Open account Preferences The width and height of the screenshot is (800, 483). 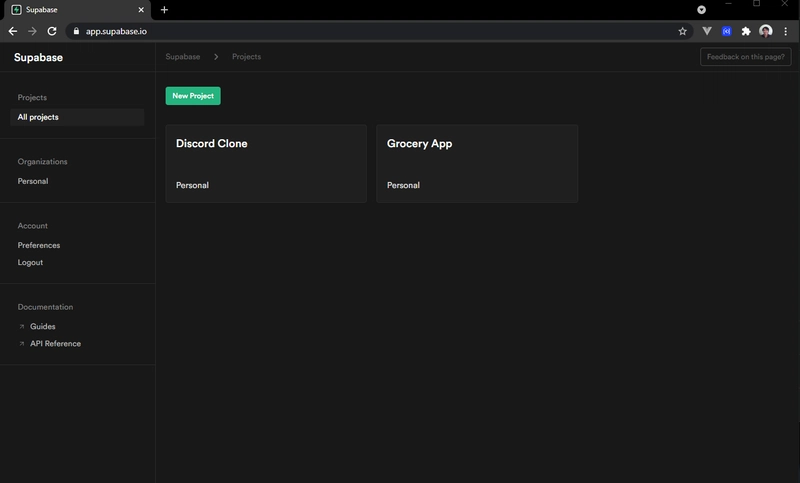click(x=39, y=245)
